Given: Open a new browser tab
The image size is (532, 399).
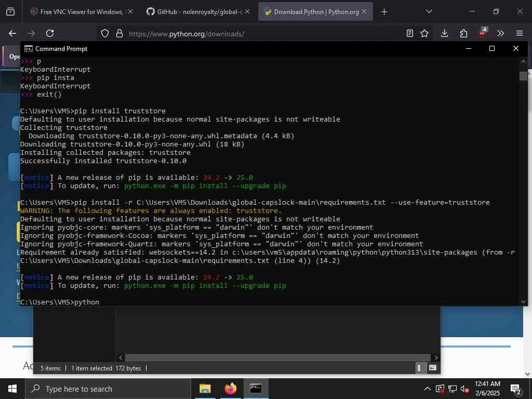Looking at the screenshot, I should click(384, 12).
